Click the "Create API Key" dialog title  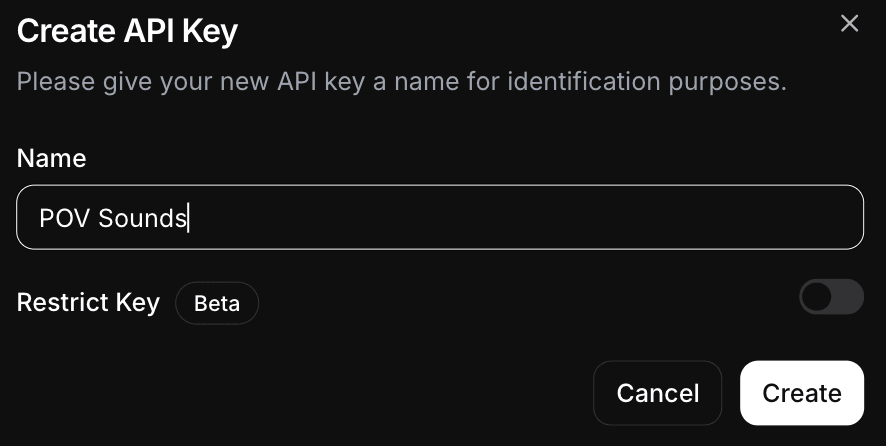pos(127,31)
